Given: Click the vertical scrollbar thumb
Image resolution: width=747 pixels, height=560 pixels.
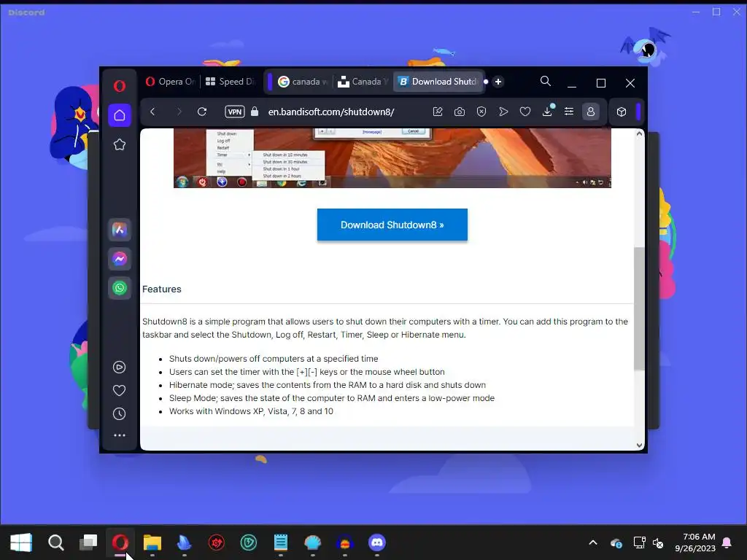Looking at the screenshot, I should click(639, 308).
